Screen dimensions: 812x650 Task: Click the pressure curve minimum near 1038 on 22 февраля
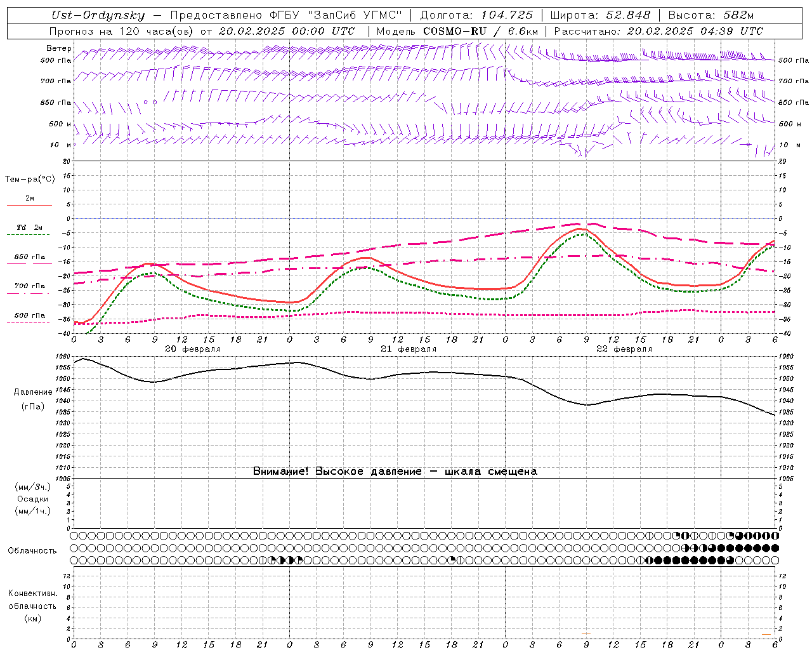[587, 404]
